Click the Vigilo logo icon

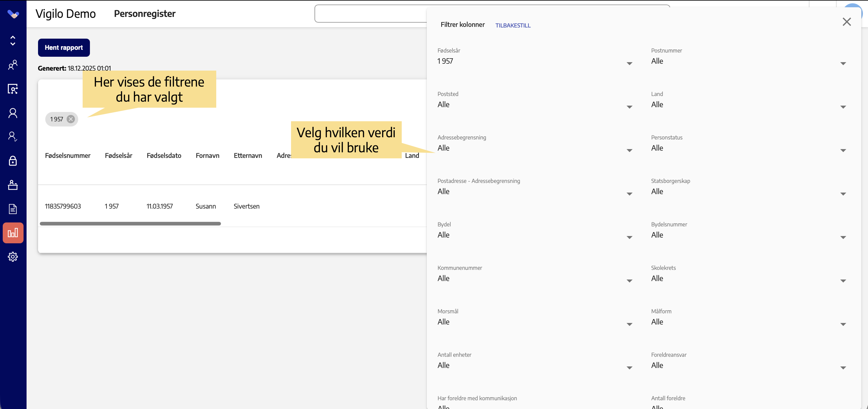(x=13, y=14)
